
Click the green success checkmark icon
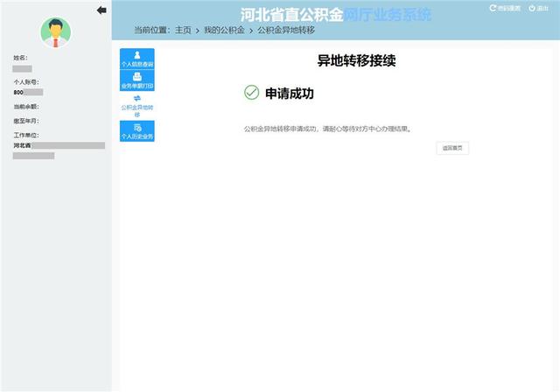251,93
